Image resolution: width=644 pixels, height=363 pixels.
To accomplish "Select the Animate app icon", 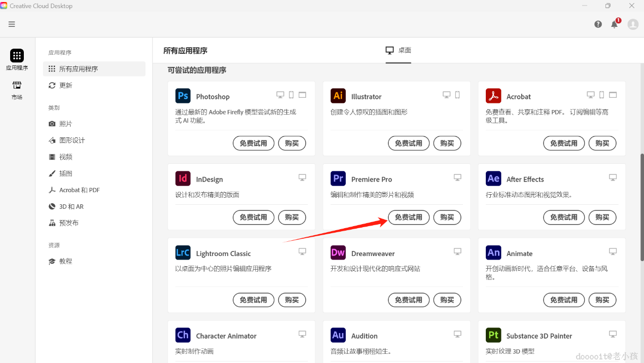I will [493, 253].
